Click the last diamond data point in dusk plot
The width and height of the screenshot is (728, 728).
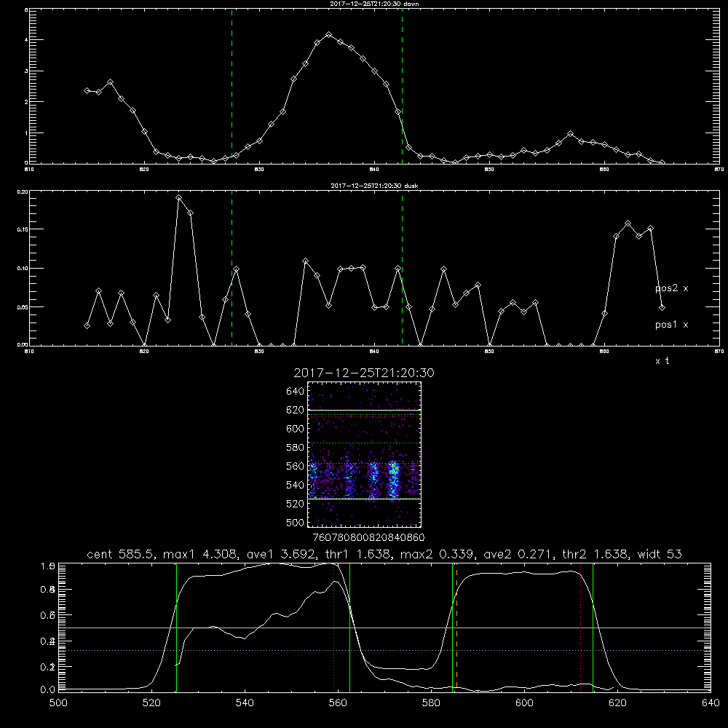click(x=662, y=307)
